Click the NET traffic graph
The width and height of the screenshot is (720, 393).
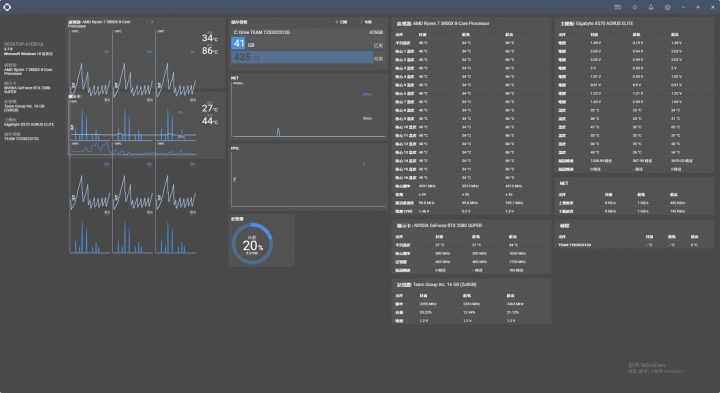click(308, 109)
